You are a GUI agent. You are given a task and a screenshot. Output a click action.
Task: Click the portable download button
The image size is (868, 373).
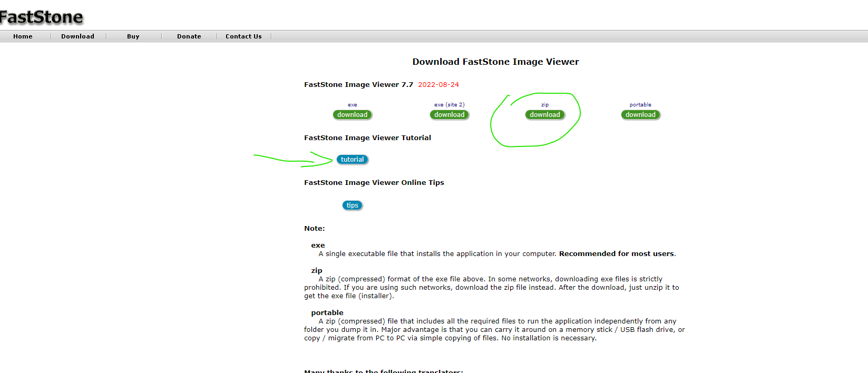(640, 115)
